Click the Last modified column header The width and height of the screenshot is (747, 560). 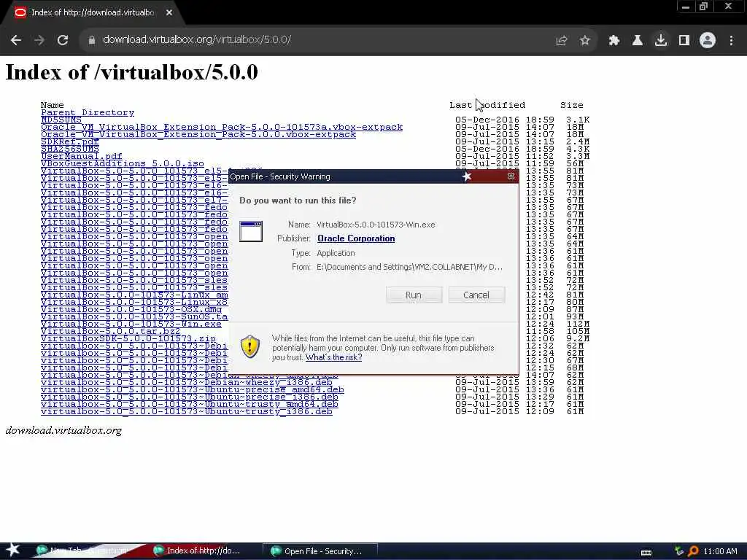(487, 105)
